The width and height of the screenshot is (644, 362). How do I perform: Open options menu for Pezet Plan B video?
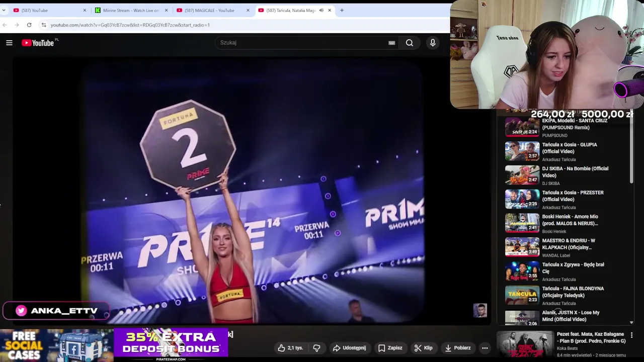pyautogui.click(x=631, y=335)
